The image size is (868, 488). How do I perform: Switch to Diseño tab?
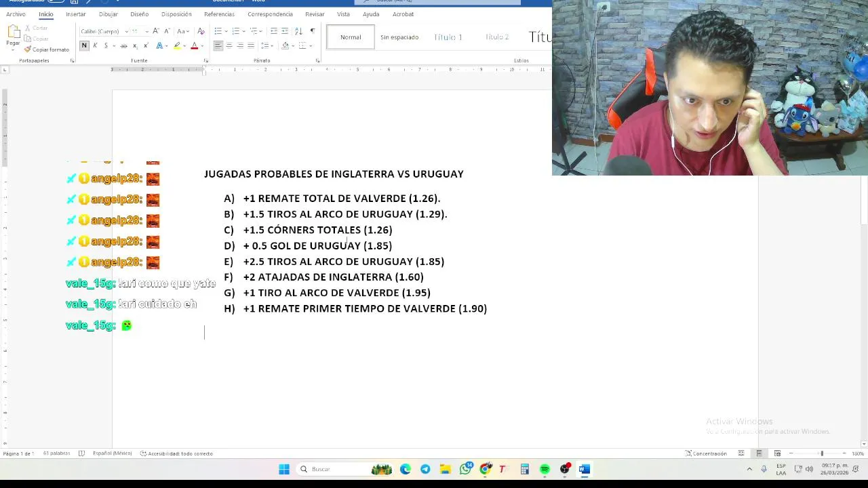pos(139,14)
